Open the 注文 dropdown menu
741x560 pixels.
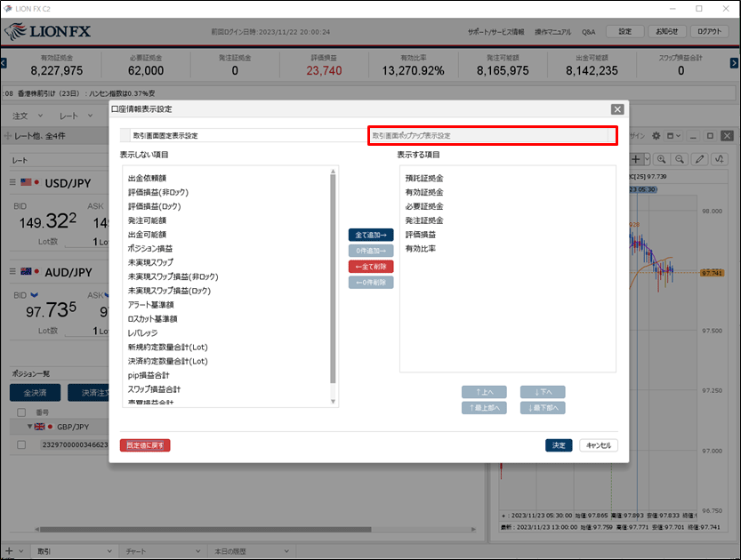pos(27,116)
